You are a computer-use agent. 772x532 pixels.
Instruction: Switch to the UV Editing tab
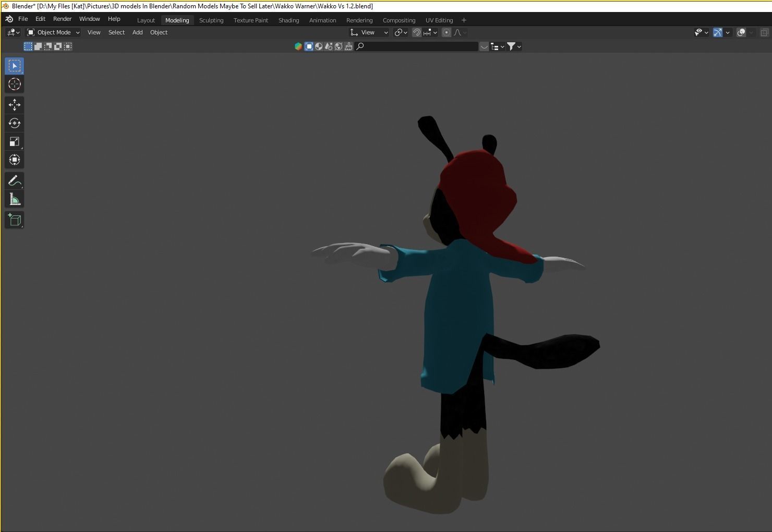439,20
